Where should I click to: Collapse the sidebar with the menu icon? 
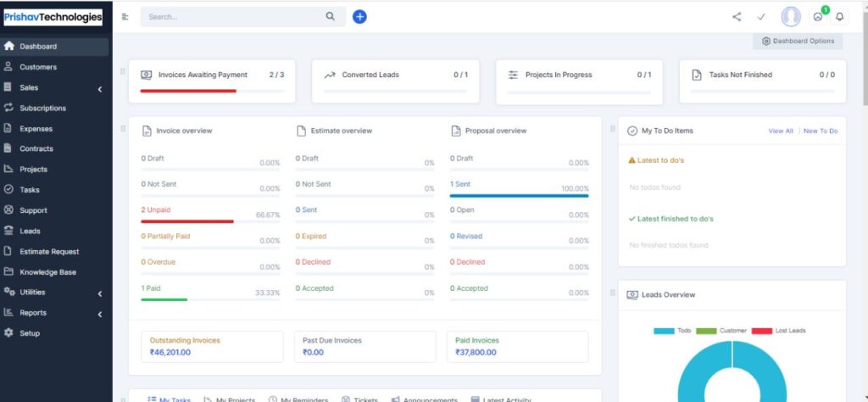(x=125, y=17)
